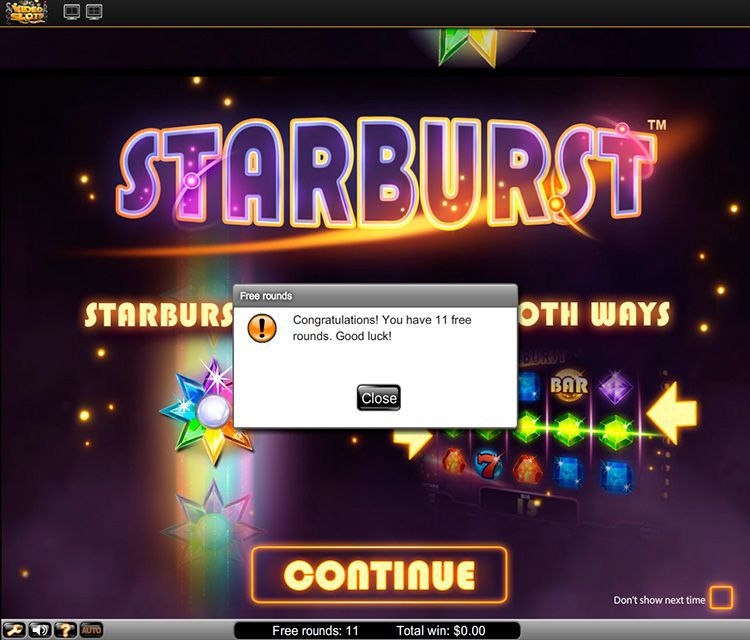
Task: Open game settings wrench icon
Action: 14,630
